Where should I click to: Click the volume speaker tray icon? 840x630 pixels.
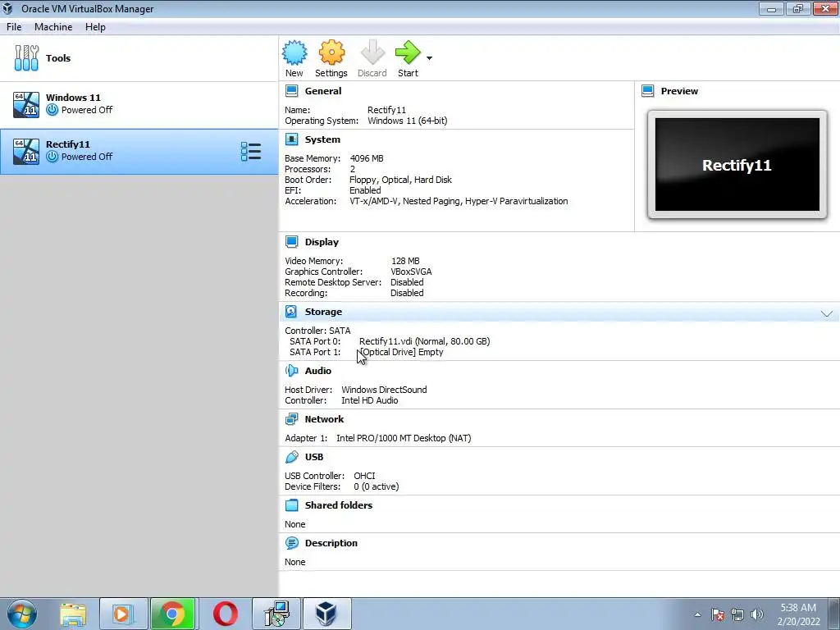[757, 614]
